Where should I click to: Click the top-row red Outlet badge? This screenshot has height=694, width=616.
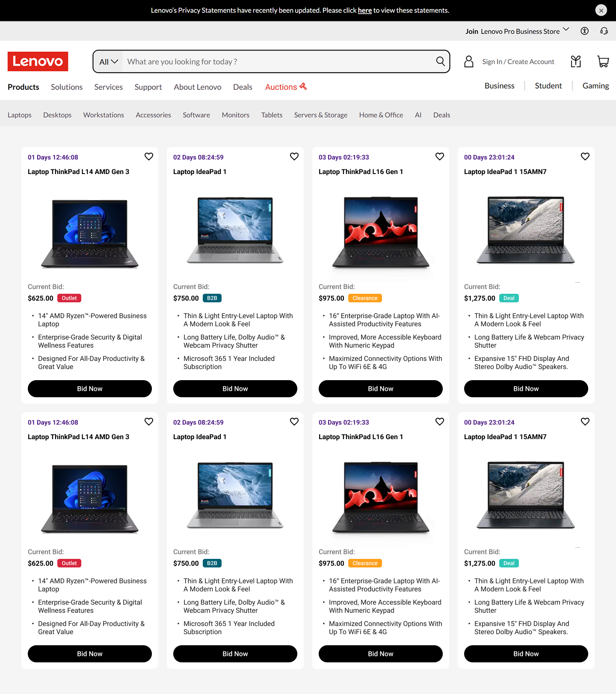69,298
